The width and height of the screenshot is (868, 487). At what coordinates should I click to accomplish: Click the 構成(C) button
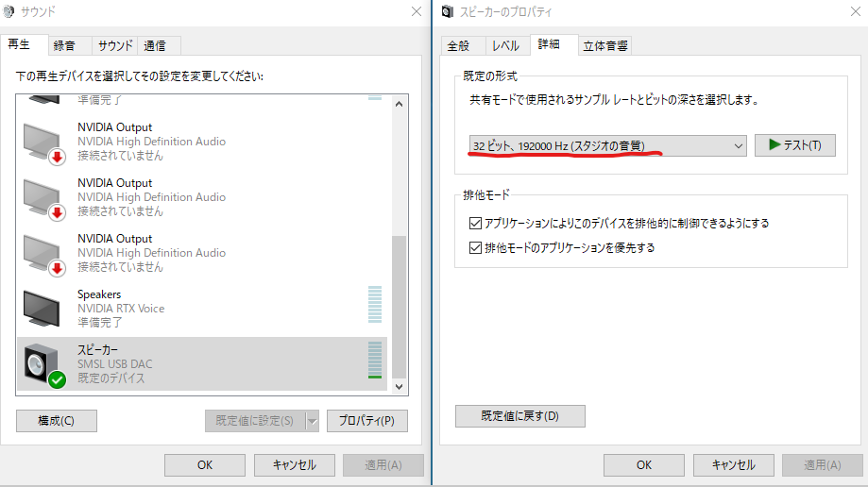tap(57, 421)
